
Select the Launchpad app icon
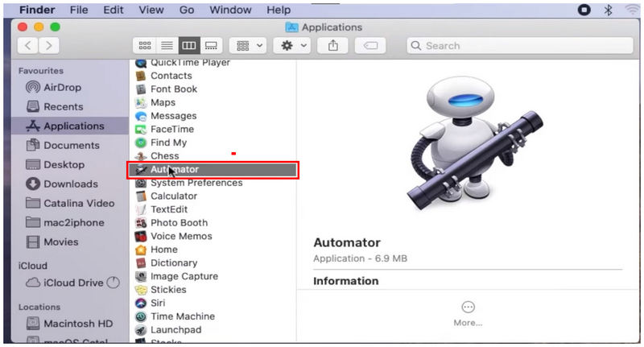(x=141, y=330)
